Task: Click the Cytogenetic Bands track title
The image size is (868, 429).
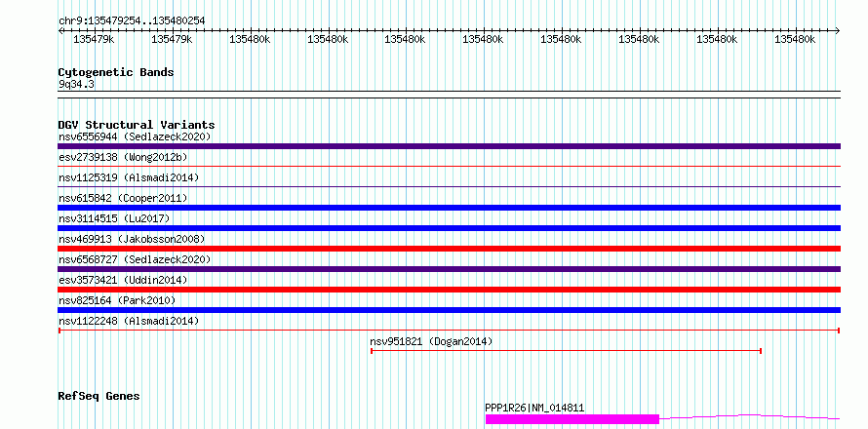Action: 116,72
